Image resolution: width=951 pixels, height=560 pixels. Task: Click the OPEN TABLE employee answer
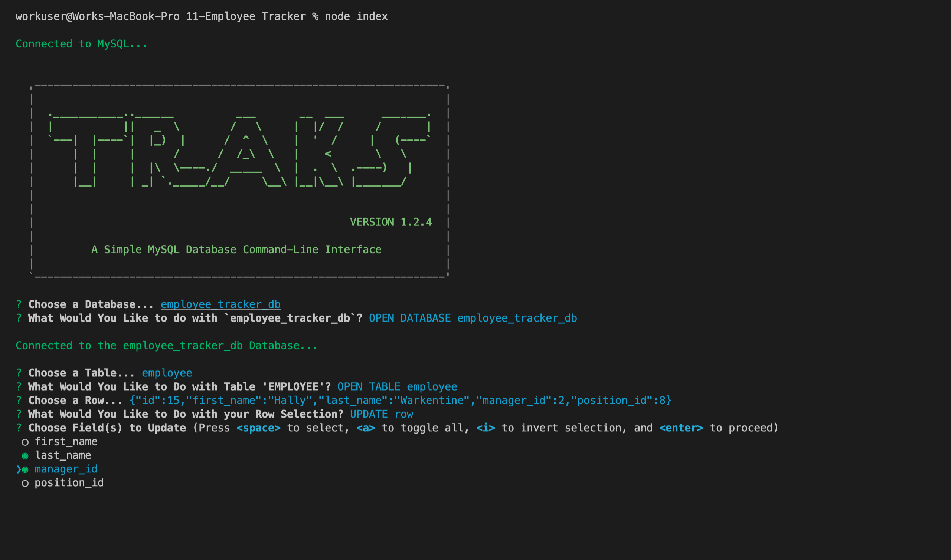pos(397,387)
